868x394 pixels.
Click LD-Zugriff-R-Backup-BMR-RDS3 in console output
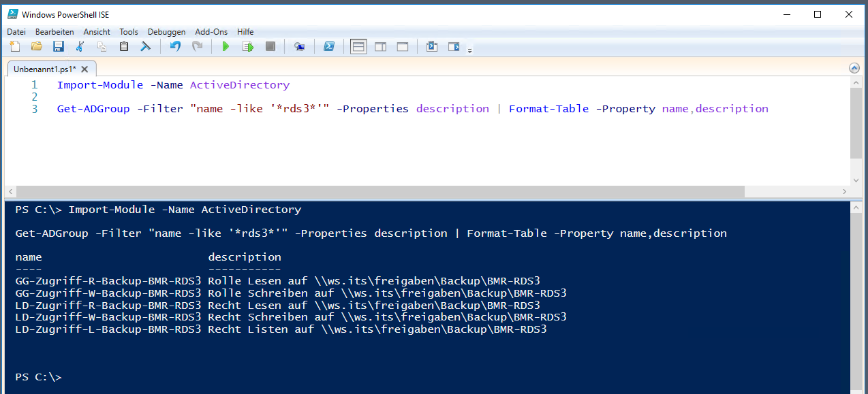(108, 306)
